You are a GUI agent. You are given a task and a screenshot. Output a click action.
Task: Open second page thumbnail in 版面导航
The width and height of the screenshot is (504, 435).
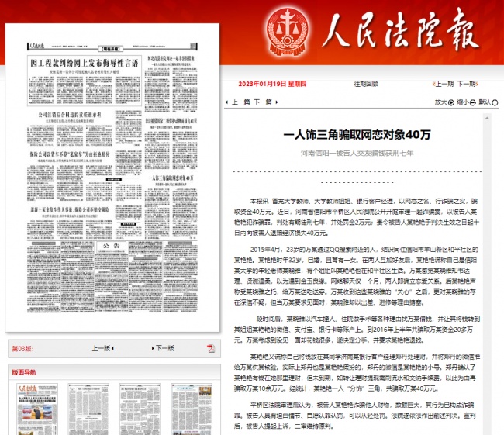(88, 409)
